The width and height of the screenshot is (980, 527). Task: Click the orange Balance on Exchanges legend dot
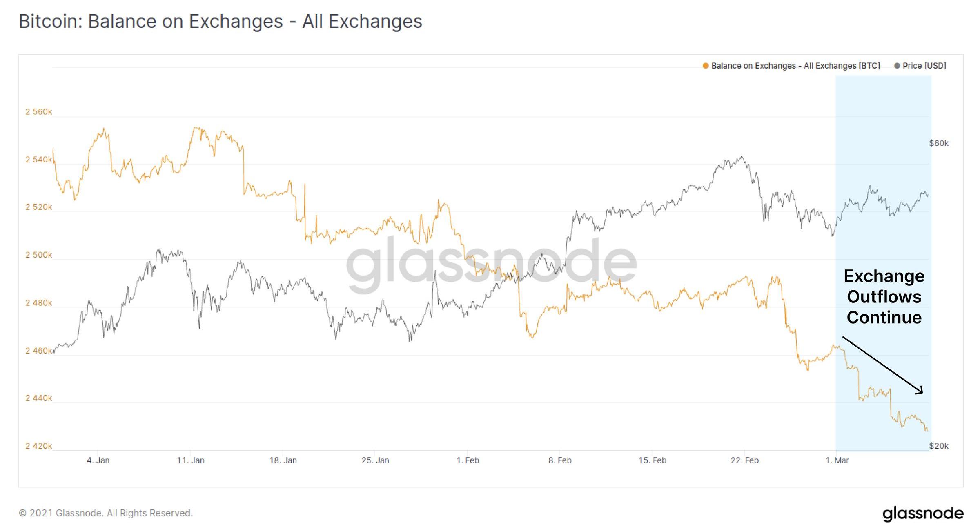pyautogui.click(x=705, y=66)
